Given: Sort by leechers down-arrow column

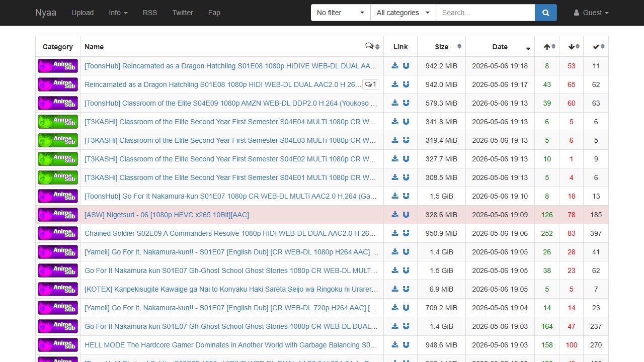Looking at the screenshot, I should click(572, 47).
